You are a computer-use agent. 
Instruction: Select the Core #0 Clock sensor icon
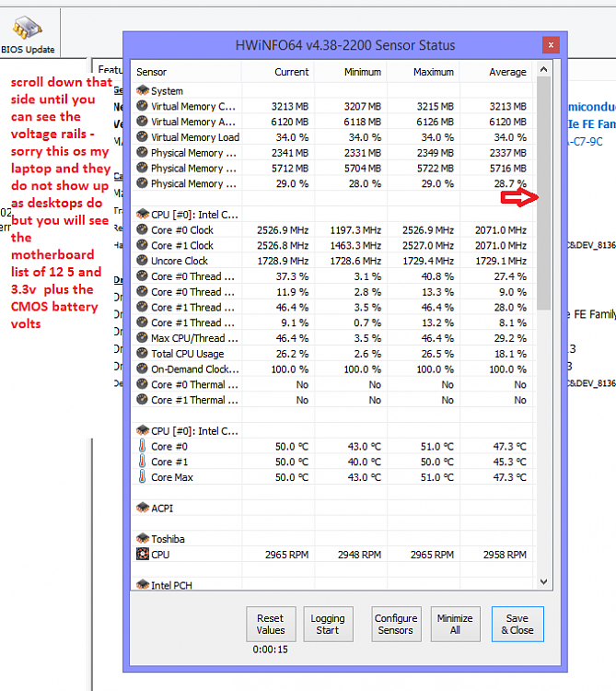click(142, 229)
